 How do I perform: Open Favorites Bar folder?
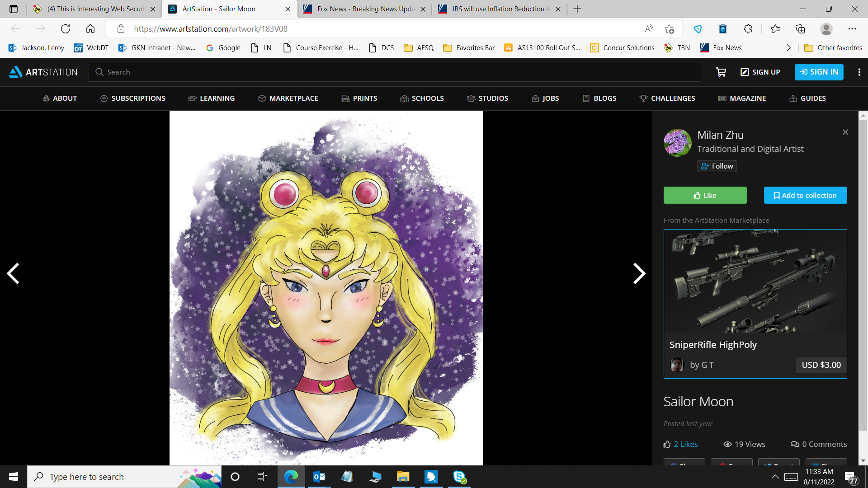pyautogui.click(x=469, y=48)
